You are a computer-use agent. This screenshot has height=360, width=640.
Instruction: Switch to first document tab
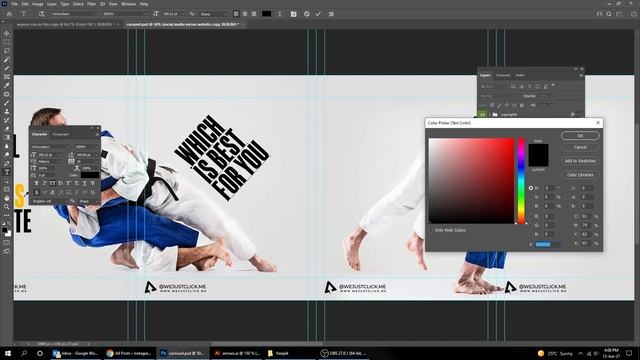[66, 24]
